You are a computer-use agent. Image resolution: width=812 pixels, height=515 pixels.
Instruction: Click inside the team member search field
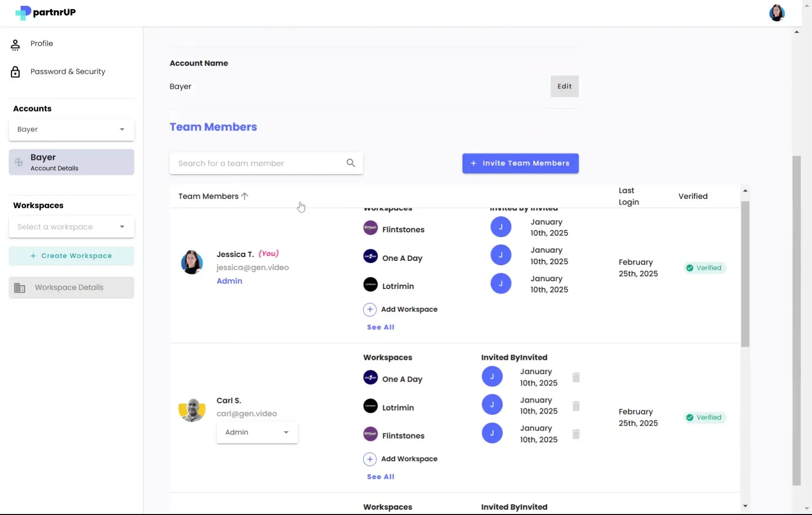252,163
